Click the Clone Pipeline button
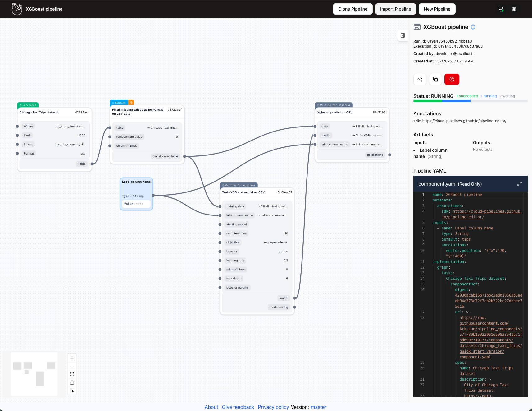 [352, 9]
